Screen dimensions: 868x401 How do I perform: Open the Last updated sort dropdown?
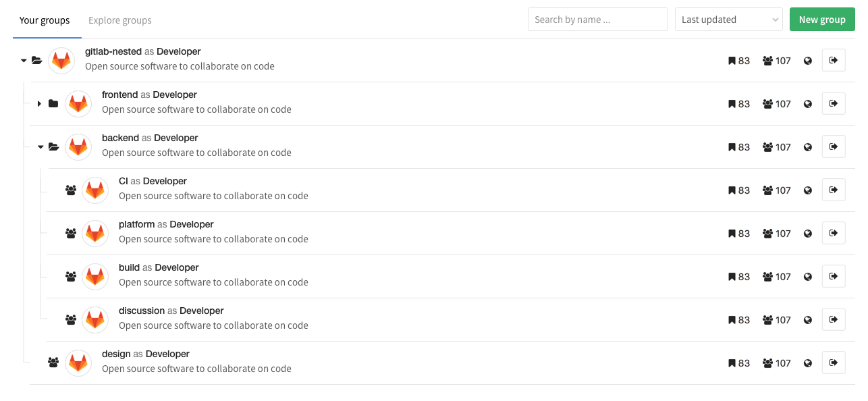click(x=729, y=19)
